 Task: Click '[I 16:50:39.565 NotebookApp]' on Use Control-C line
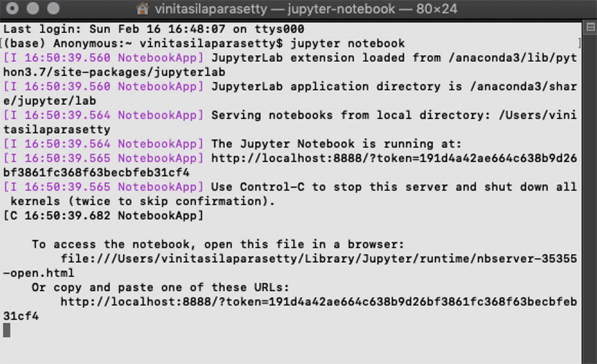[x=103, y=187]
